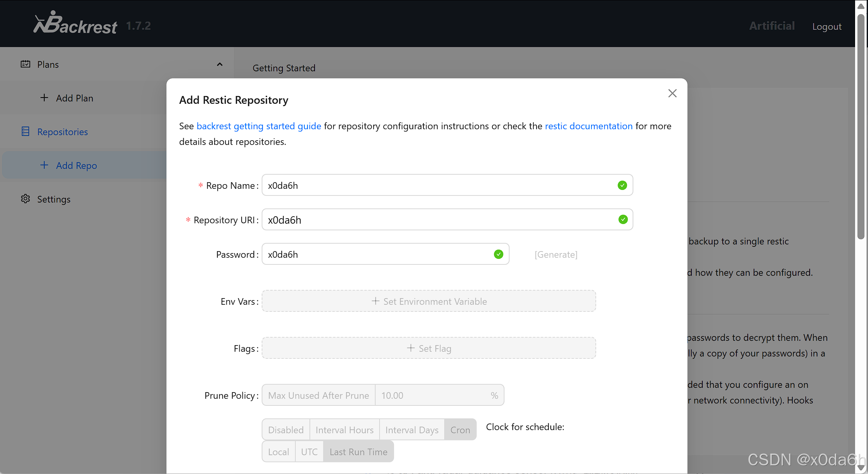Open Settings in sidebar
This screenshot has width=868, height=474.
[54, 199]
